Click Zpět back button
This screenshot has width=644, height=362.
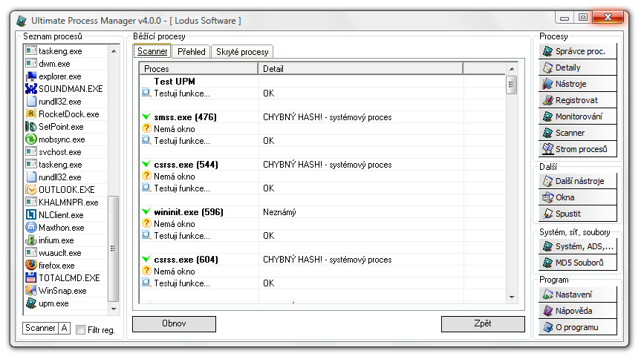pos(483,324)
